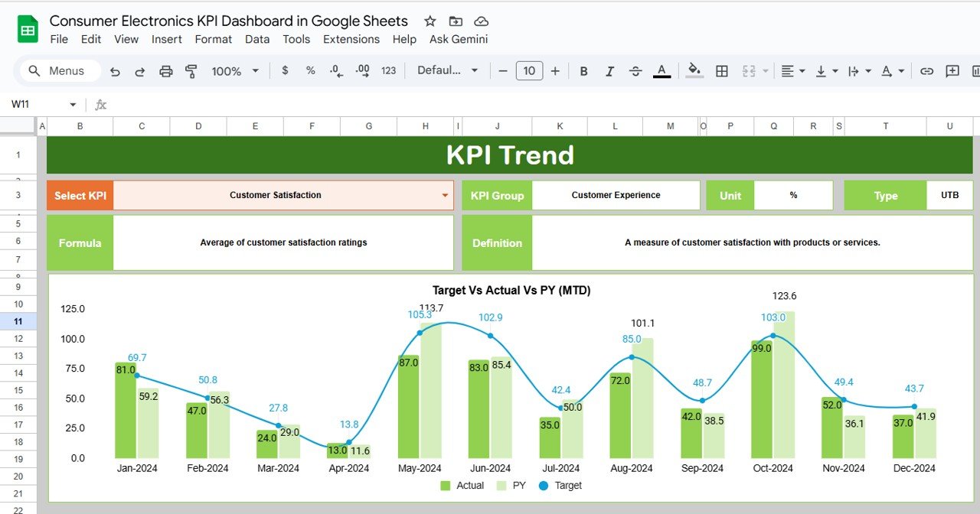The image size is (980, 514).
Task: Open the fill color picker
Action: (x=693, y=70)
